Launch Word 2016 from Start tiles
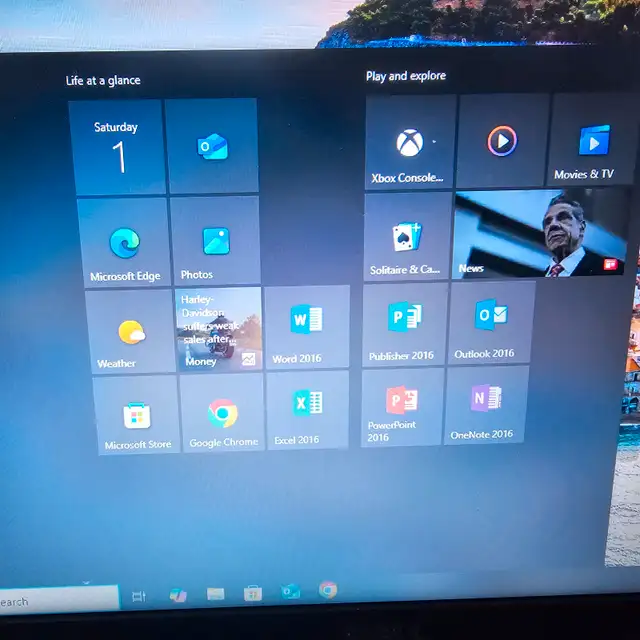 point(307,327)
